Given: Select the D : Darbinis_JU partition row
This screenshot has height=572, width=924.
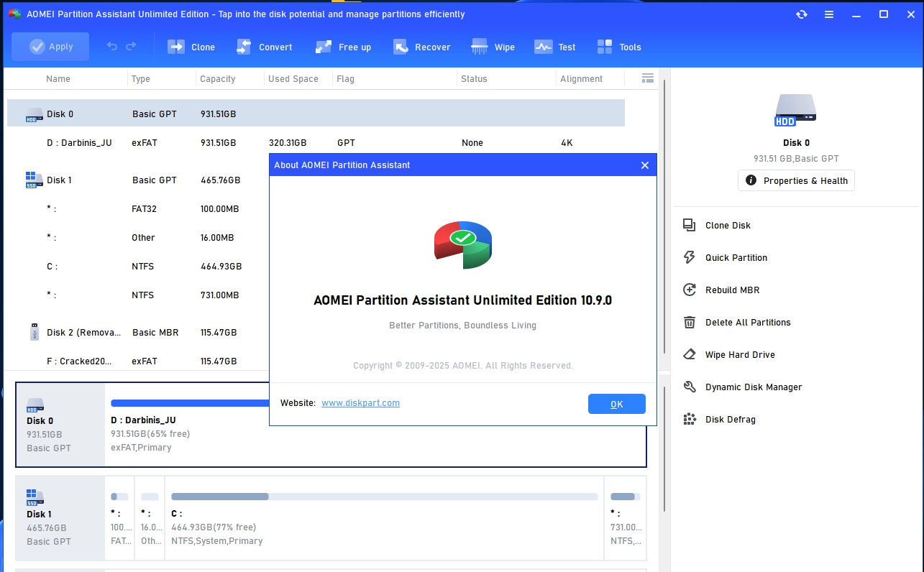Looking at the screenshot, I should (316, 143).
